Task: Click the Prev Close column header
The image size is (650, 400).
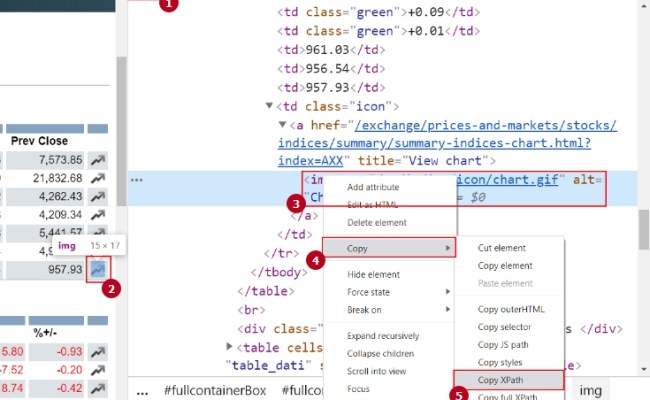Action: 39,141
